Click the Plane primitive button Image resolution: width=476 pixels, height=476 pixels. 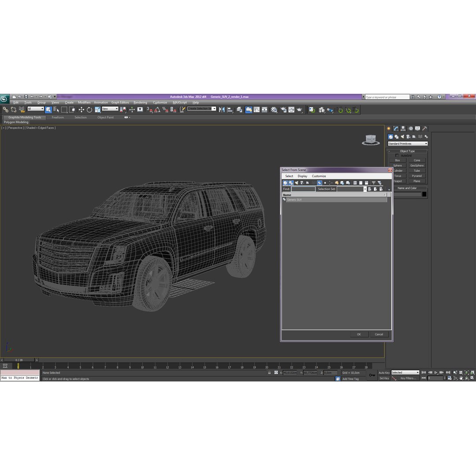tap(417, 181)
